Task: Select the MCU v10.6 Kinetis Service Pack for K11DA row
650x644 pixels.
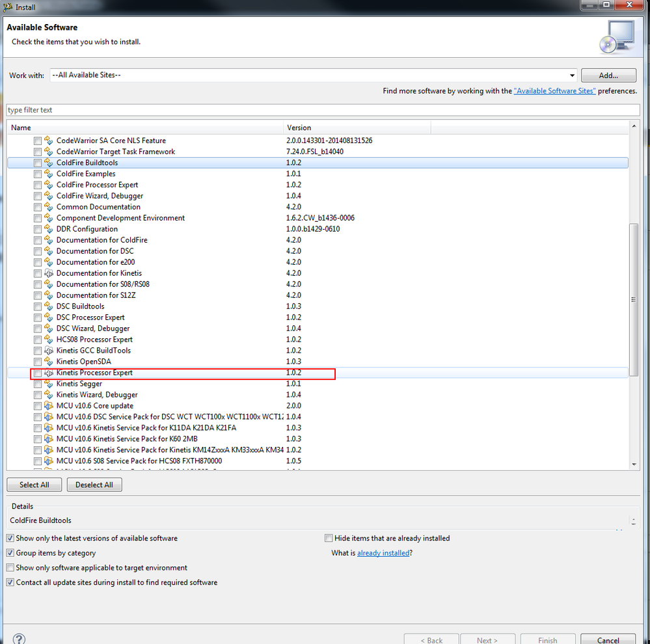Action: coord(318,427)
